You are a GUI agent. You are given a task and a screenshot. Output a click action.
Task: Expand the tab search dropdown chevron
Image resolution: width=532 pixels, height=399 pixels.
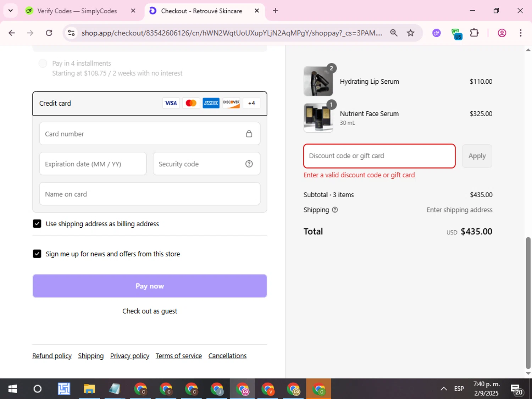[x=10, y=11]
